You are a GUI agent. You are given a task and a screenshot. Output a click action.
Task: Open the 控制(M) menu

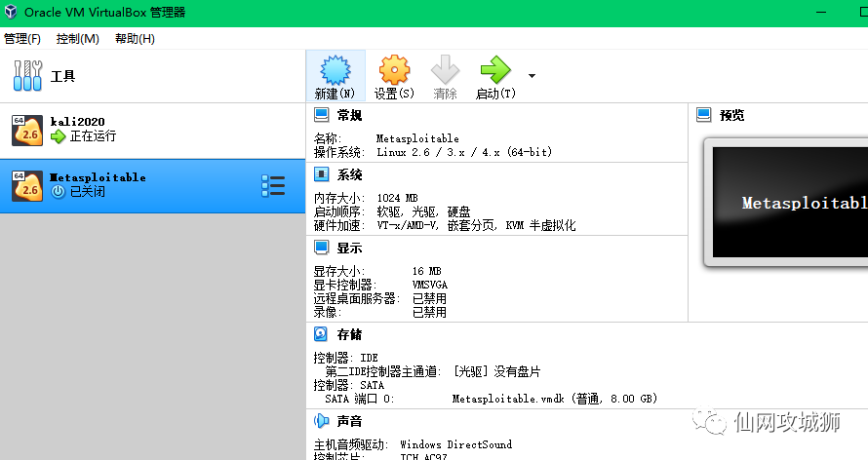coord(77,39)
